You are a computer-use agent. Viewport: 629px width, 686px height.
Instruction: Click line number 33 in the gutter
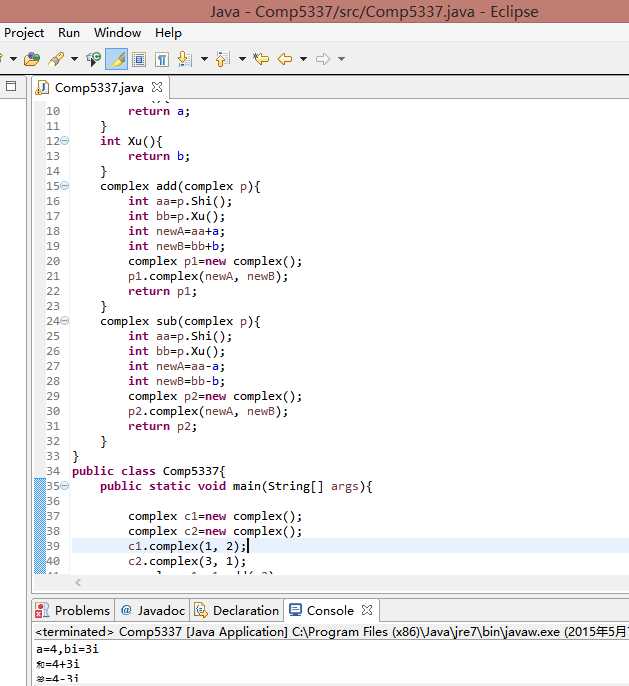(x=53, y=456)
